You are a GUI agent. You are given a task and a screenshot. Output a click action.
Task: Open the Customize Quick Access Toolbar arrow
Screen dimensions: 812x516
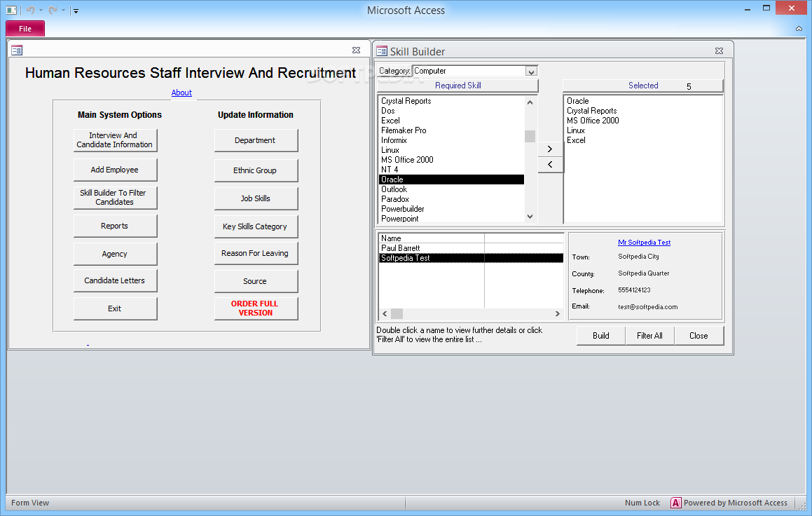76,11
